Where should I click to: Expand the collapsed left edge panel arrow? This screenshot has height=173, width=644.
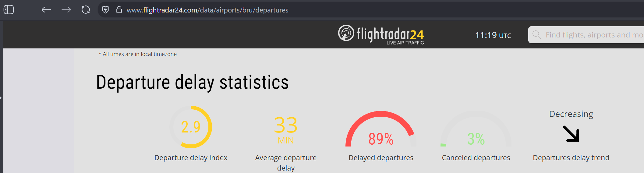click(1, 98)
